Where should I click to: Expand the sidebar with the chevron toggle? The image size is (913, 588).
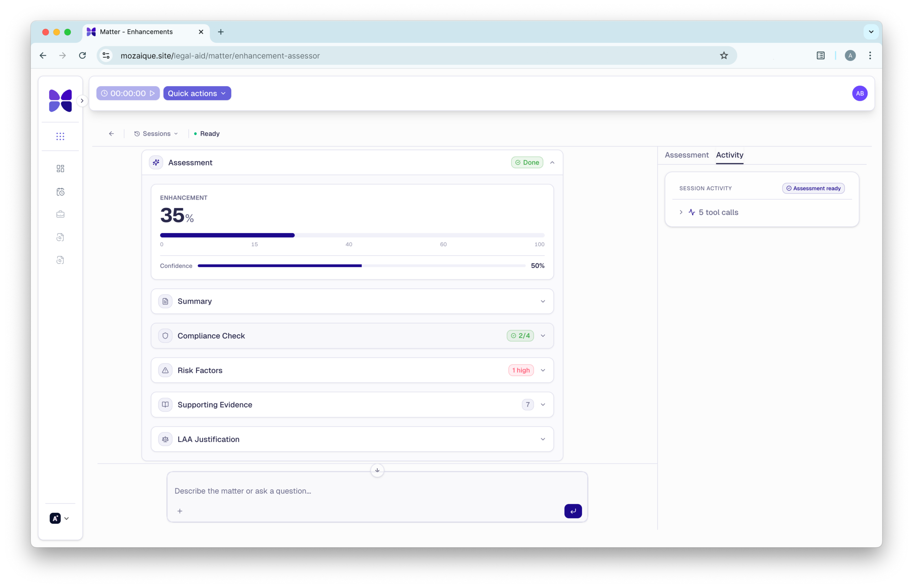pyautogui.click(x=82, y=101)
